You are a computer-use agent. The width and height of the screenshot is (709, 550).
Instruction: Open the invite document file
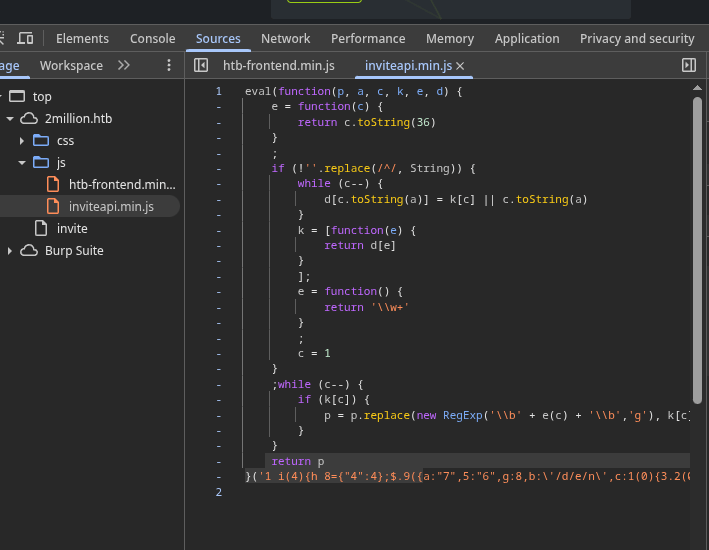tap(72, 228)
